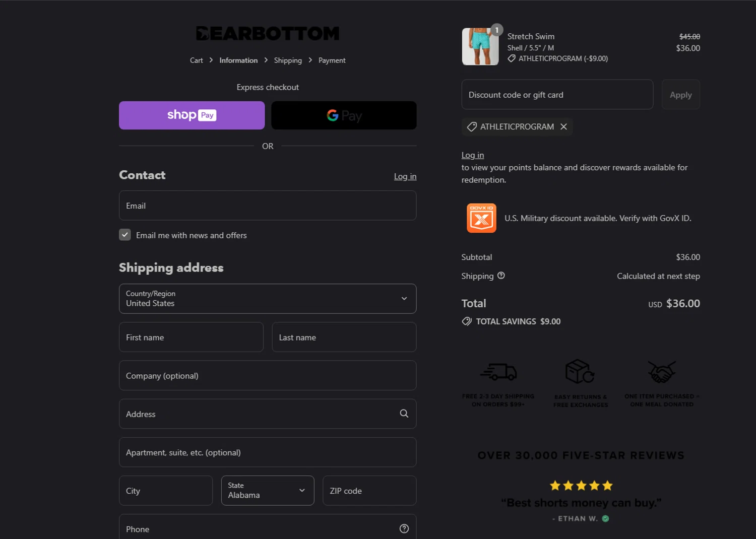Select the Information breadcrumb step
756x539 pixels.
pyautogui.click(x=238, y=60)
